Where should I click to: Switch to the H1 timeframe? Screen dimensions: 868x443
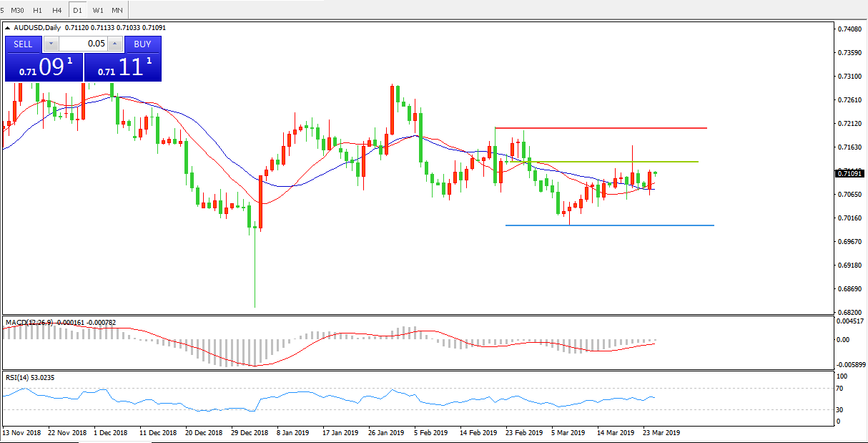tap(37, 10)
